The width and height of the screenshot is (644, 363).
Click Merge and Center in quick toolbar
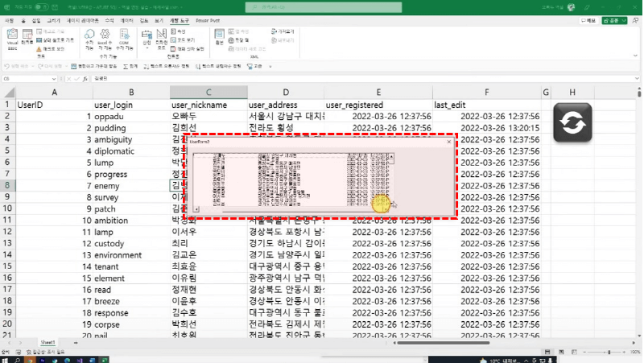[x=93, y=66]
